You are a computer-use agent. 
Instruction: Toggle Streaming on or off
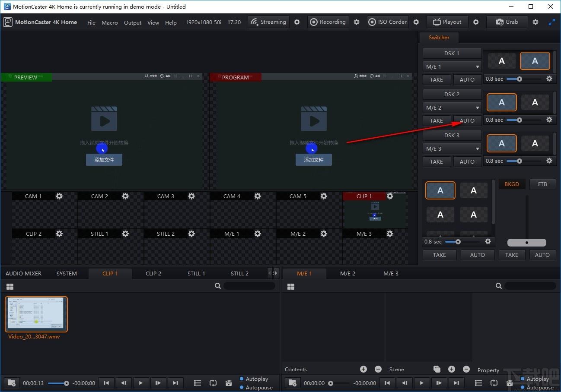point(268,22)
